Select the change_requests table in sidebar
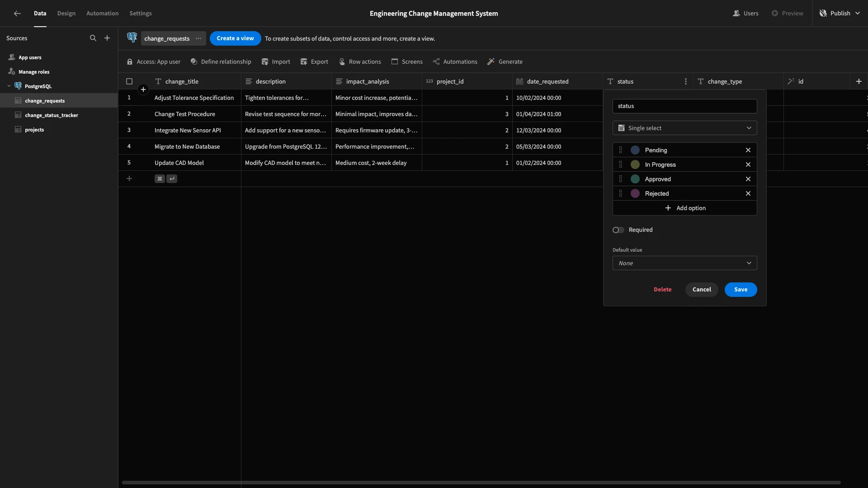Image resolution: width=868 pixels, height=488 pixels. click(59, 100)
